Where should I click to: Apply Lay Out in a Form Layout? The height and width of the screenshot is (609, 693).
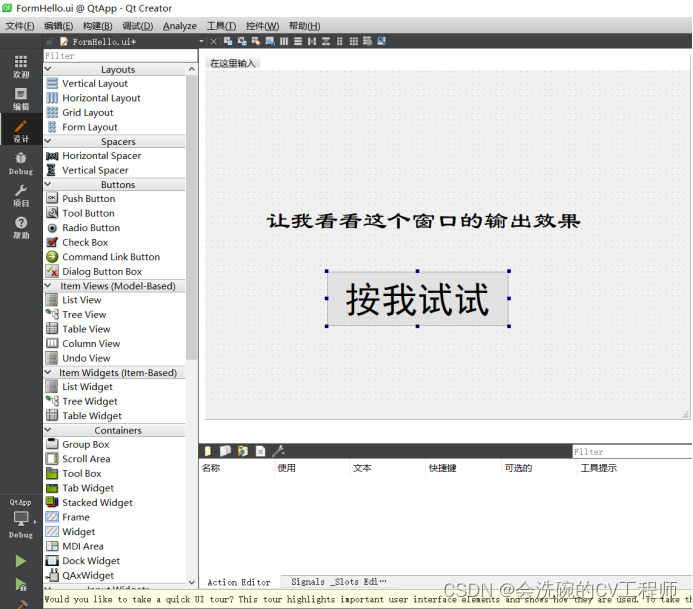point(339,41)
